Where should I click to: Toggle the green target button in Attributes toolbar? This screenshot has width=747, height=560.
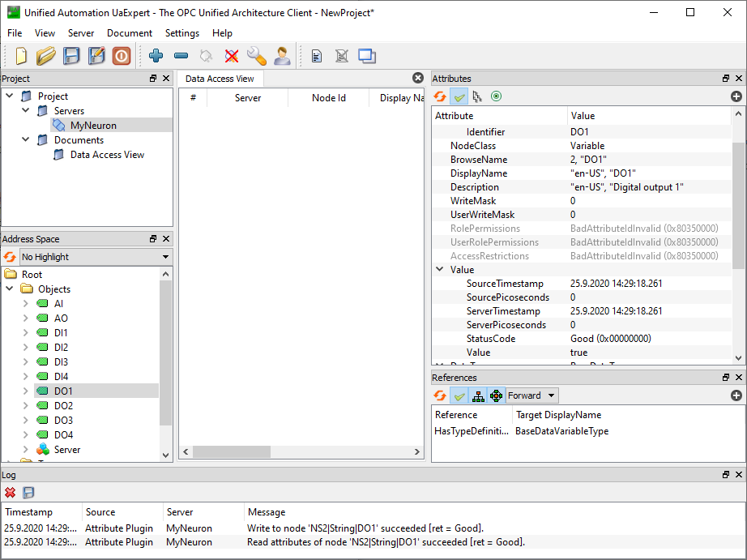coord(497,96)
